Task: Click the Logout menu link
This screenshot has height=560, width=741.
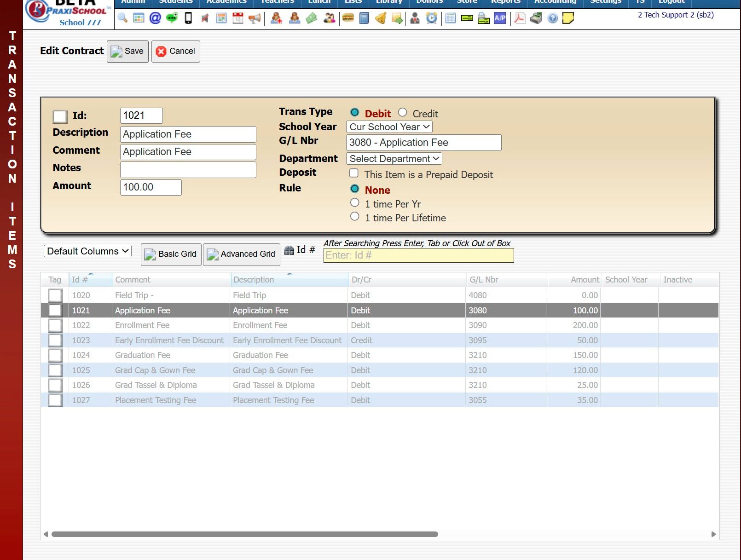Action: pyautogui.click(x=672, y=2)
